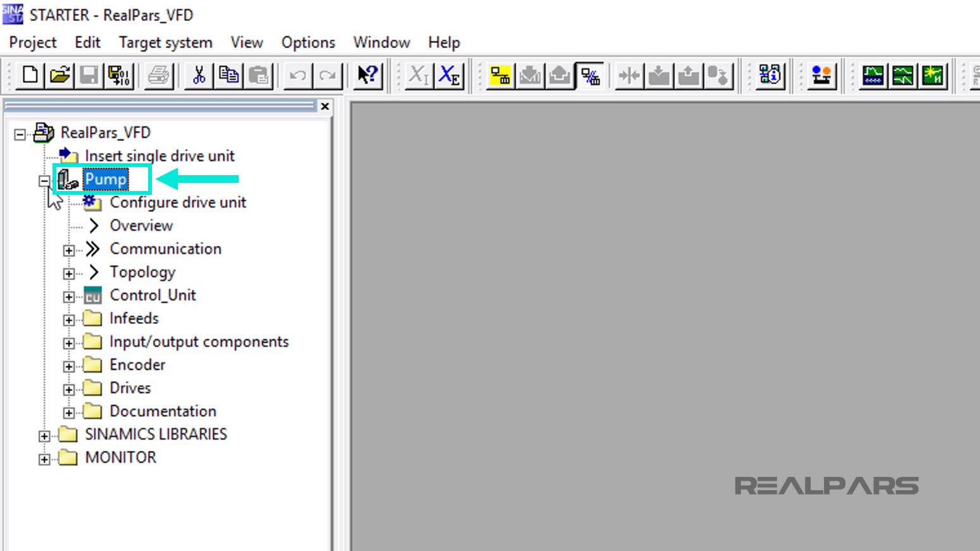This screenshot has height=551, width=980.
Task: Select Configure drive unit entry
Action: (x=178, y=202)
